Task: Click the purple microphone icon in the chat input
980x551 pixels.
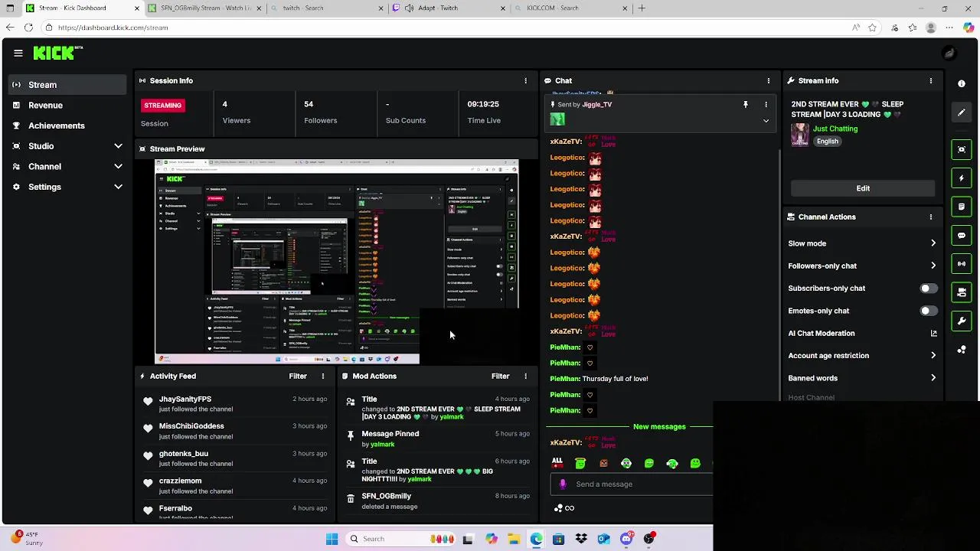Action: (563, 484)
